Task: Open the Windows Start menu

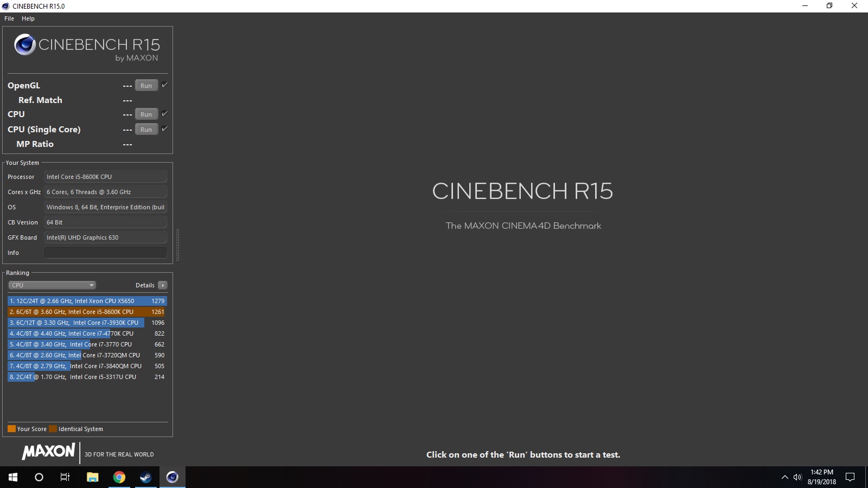Action: [13, 477]
